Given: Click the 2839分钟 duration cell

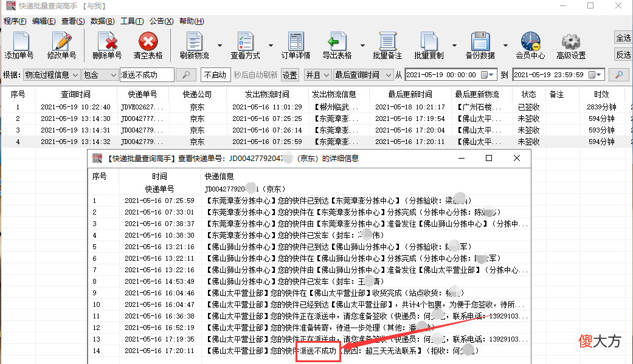Looking at the screenshot, I should [601, 107].
